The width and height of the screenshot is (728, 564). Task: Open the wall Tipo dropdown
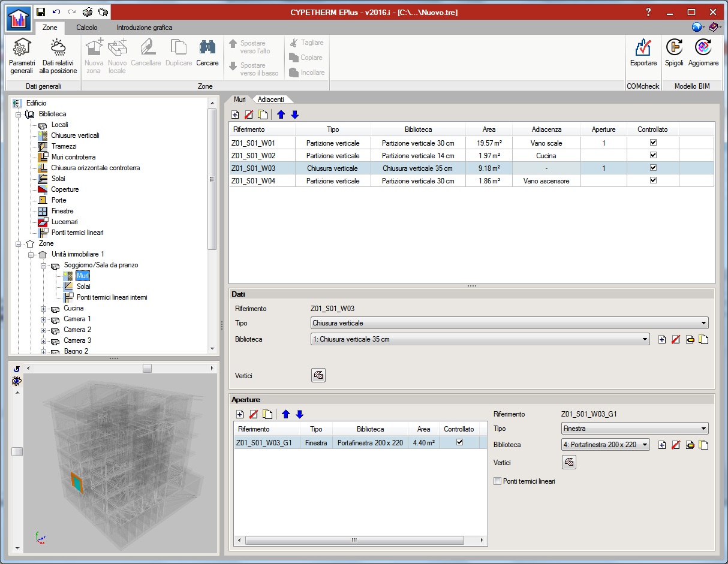[510, 323]
